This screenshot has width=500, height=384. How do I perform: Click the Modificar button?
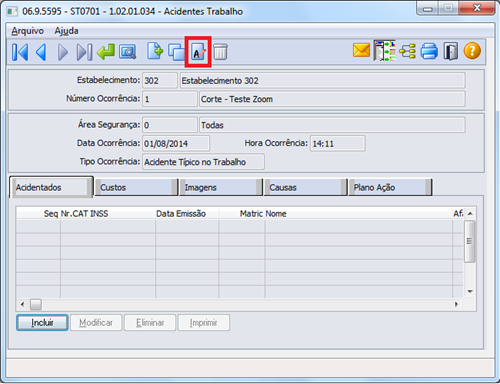(96, 323)
